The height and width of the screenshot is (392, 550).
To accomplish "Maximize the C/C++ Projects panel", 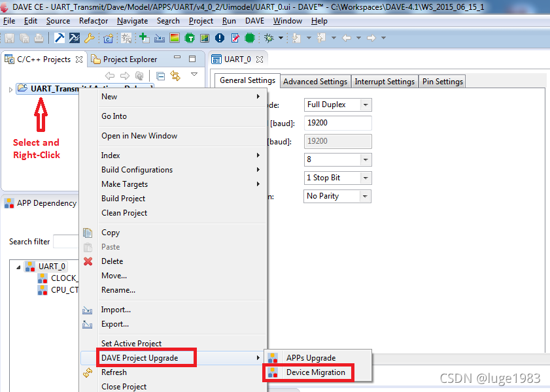I will click(192, 59).
